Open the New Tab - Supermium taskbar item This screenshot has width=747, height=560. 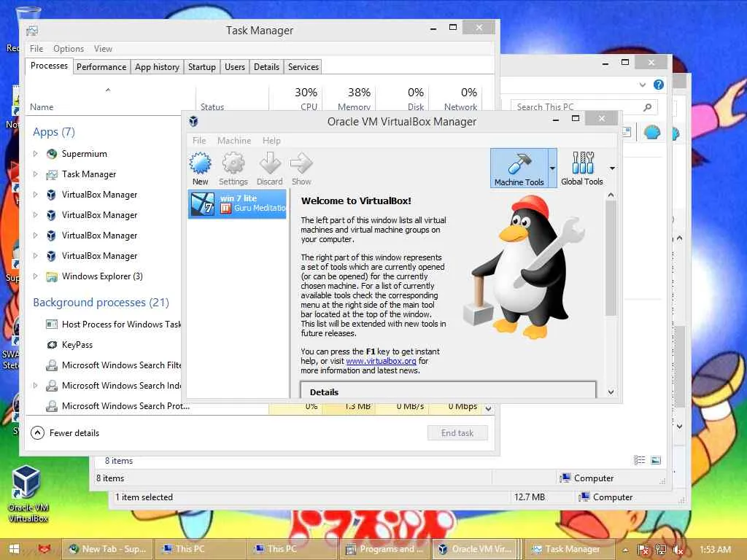click(x=107, y=549)
